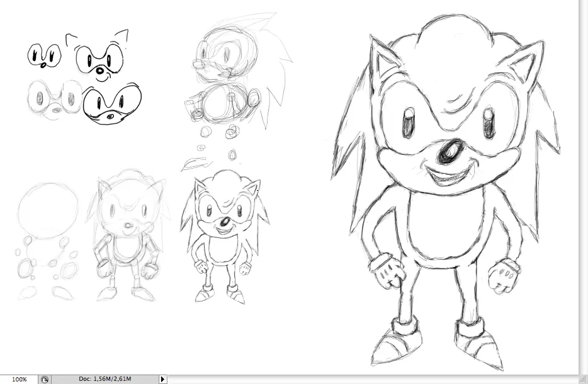Click the large Sonic's open smiling mouth
The image size is (588, 384).
[446, 177]
